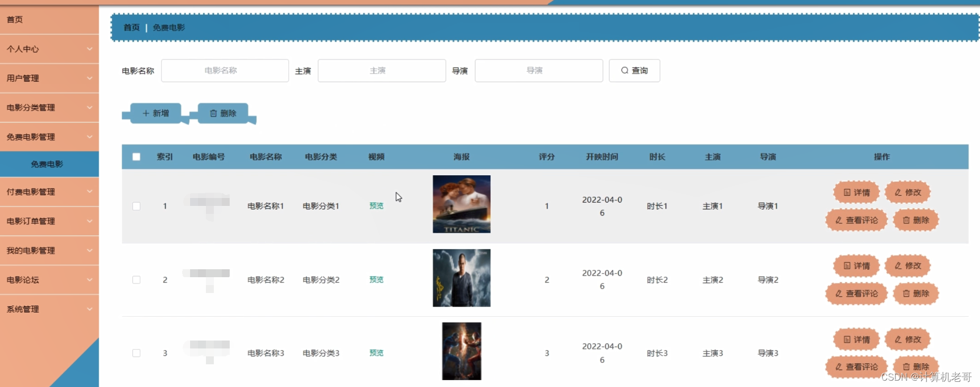Click the 电影名称1 cell
980x387 pixels.
[x=266, y=206]
